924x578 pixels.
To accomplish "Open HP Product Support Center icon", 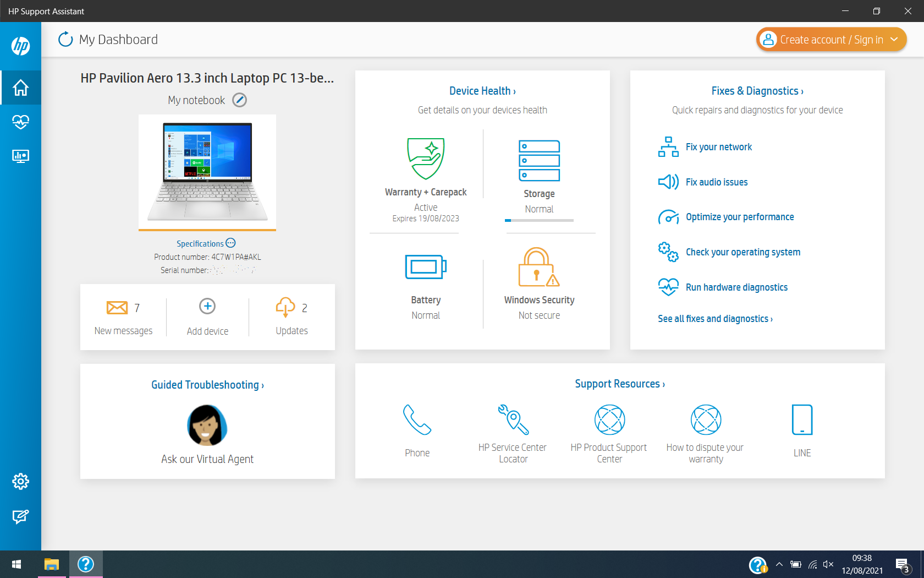I will point(609,420).
